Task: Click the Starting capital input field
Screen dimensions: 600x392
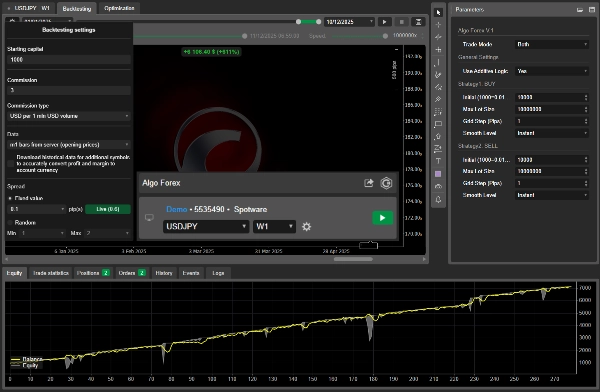Action: (x=69, y=60)
